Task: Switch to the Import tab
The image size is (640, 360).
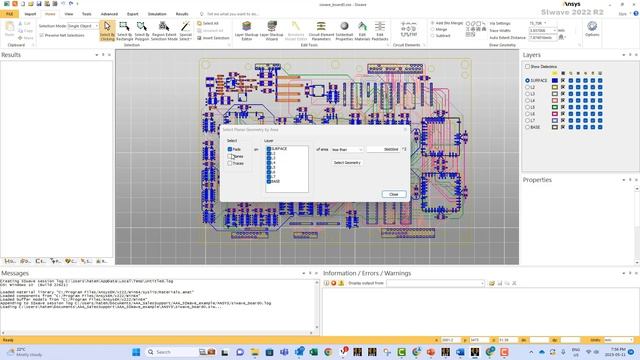Action: pyautogui.click(x=30, y=14)
